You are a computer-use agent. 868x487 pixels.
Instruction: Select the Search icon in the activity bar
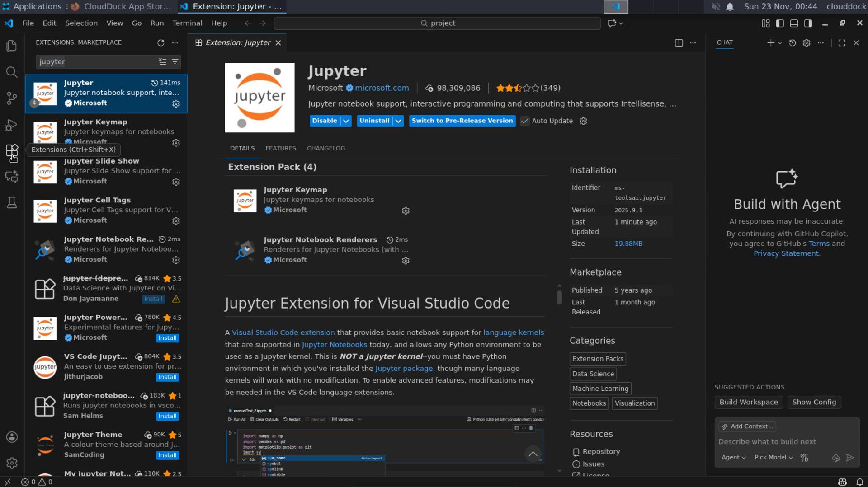point(11,72)
